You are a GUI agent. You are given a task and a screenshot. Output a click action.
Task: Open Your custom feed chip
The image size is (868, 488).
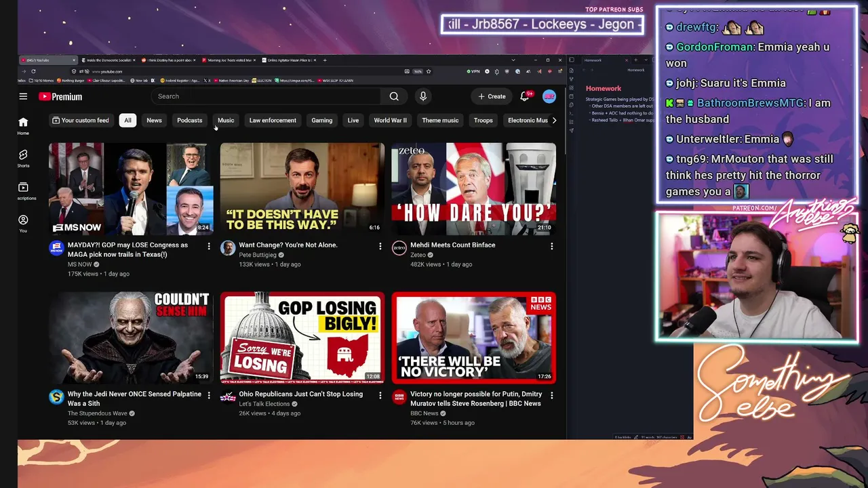81,121
